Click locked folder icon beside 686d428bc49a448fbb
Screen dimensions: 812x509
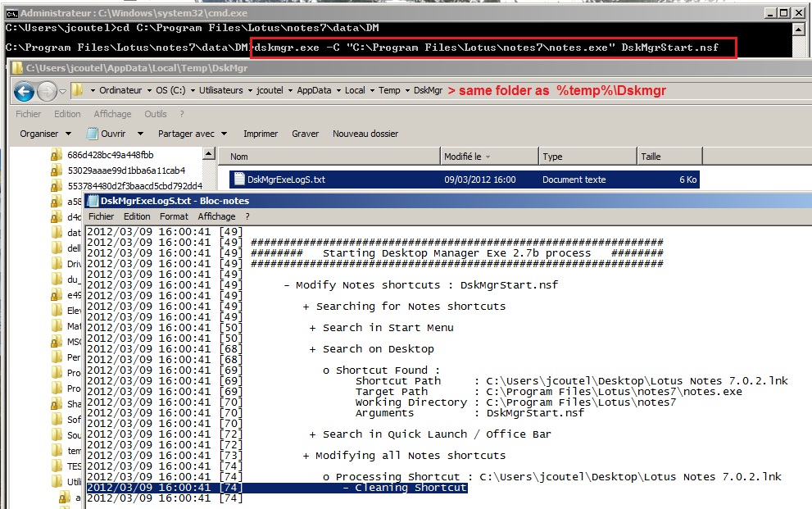click(x=57, y=155)
